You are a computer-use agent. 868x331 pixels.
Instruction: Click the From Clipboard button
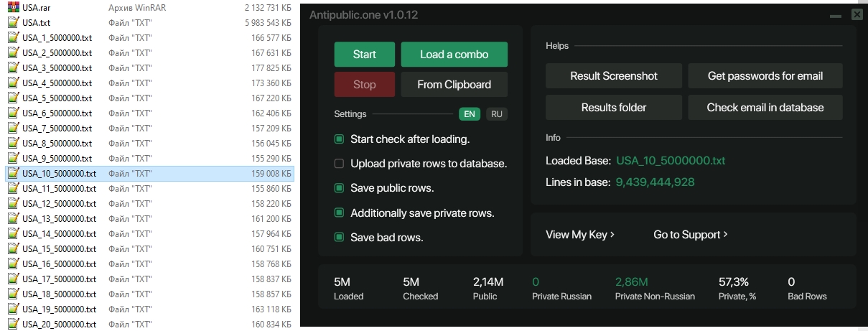pyautogui.click(x=454, y=85)
